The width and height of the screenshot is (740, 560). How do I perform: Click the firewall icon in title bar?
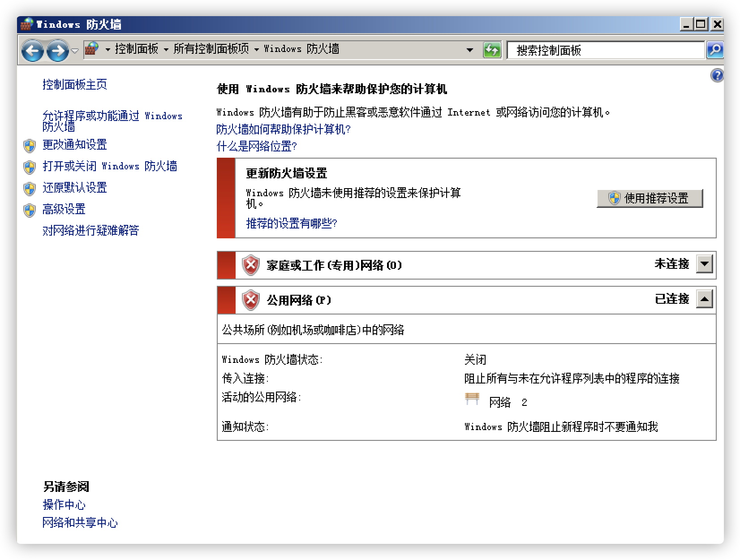(x=26, y=24)
